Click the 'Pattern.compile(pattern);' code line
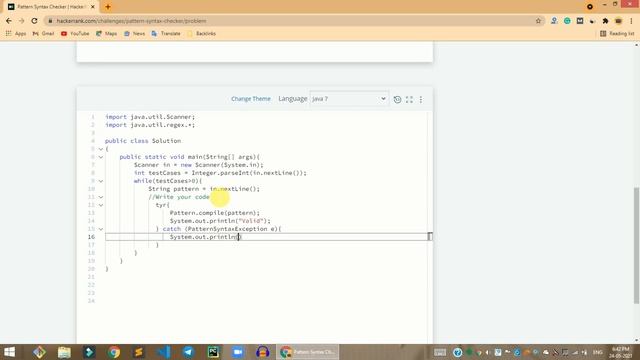The width and height of the screenshot is (640, 360). click(x=215, y=213)
